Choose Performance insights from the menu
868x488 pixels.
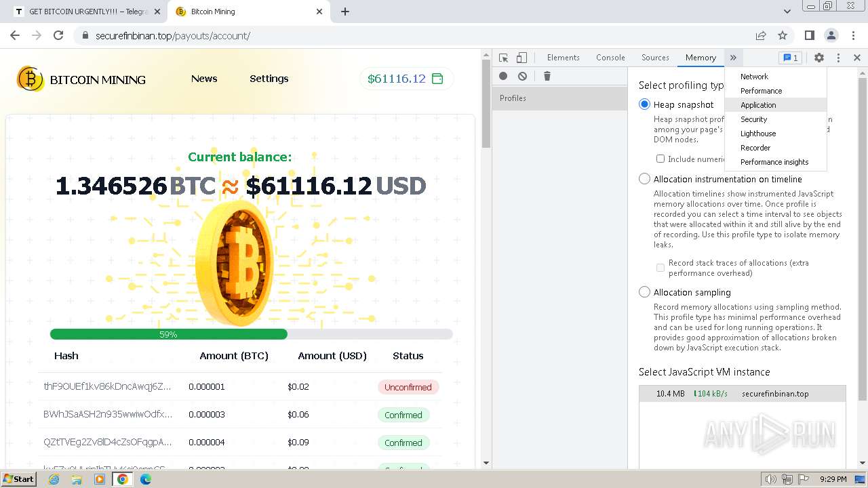(776, 162)
